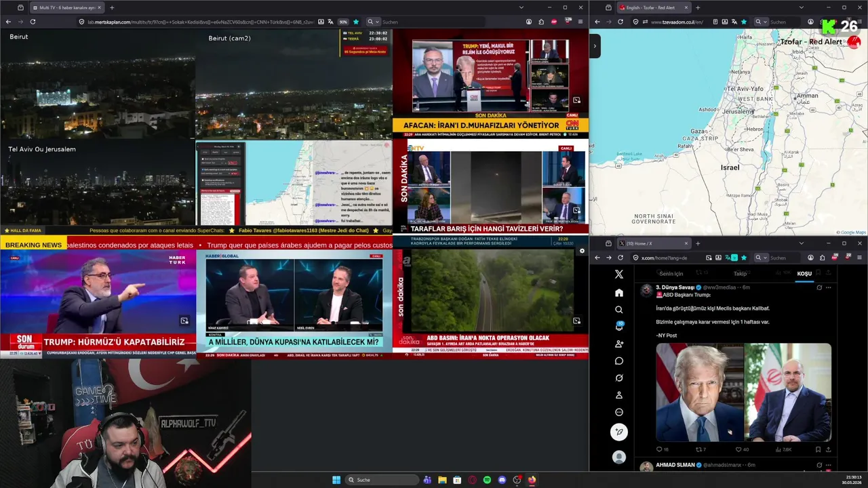Viewport: 868px width, 488px height.
Task: Open the X search explore icon
Action: tap(618, 310)
